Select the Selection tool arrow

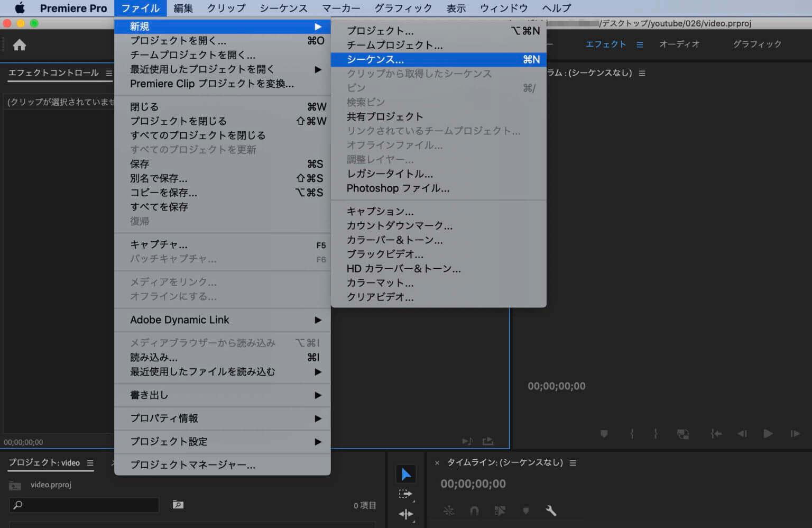(x=405, y=474)
